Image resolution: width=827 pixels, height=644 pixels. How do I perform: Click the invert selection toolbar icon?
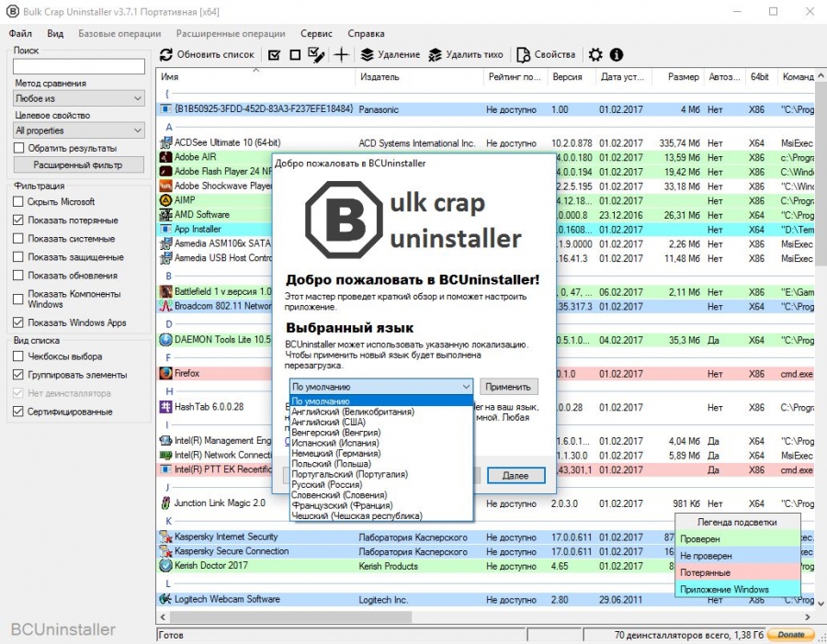tap(317, 55)
